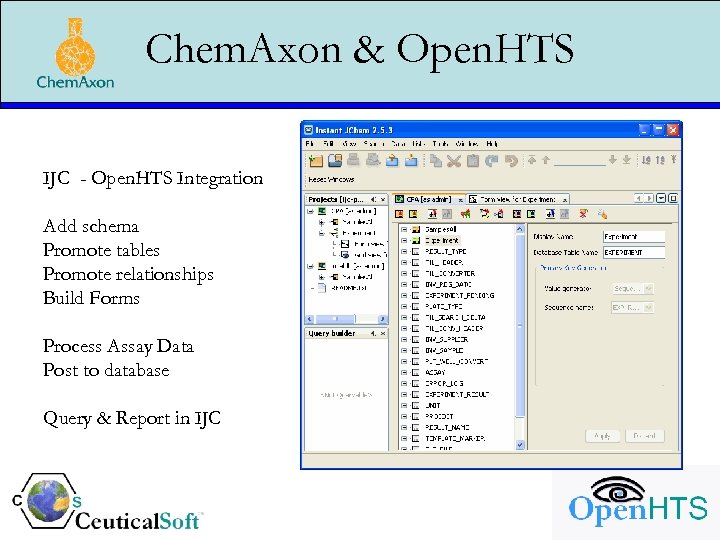This screenshot has height=540, width=720.
Task: Toggle expander next to SamplesAll
Action: [404, 229]
